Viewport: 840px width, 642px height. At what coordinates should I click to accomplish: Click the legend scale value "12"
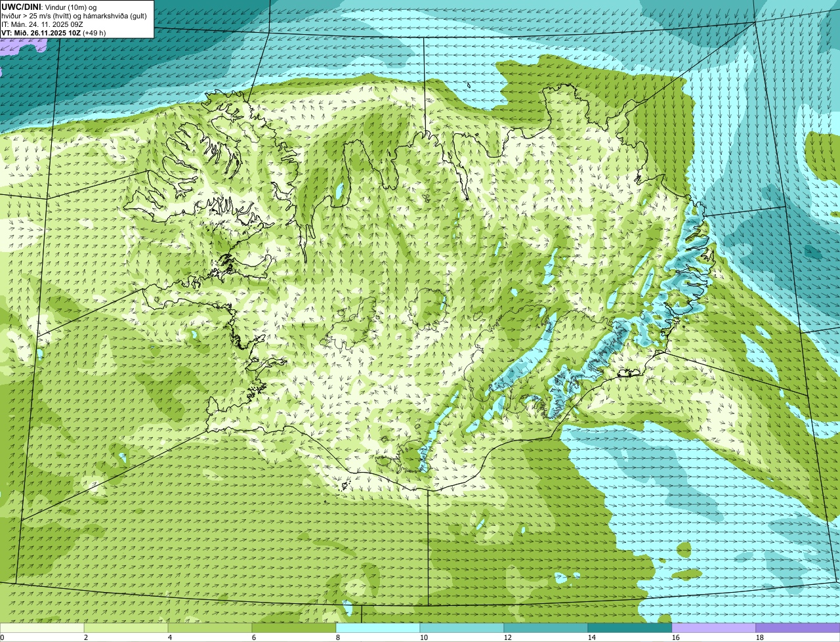click(508, 637)
